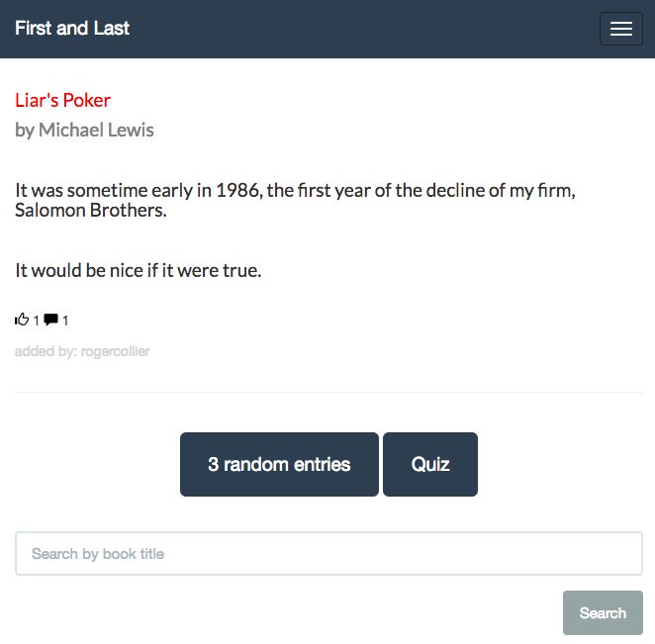Screen dimensions: 655x644
Task: Select the author name Michael Lewis
Action: [x=96, y=130]
